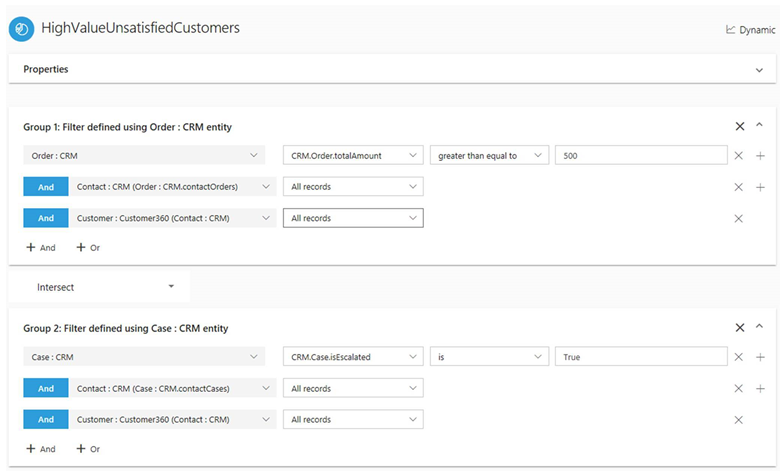Remove Group 2 Customer360 row
The height and width of the screenshot is (471, 782).
[739, 420]
